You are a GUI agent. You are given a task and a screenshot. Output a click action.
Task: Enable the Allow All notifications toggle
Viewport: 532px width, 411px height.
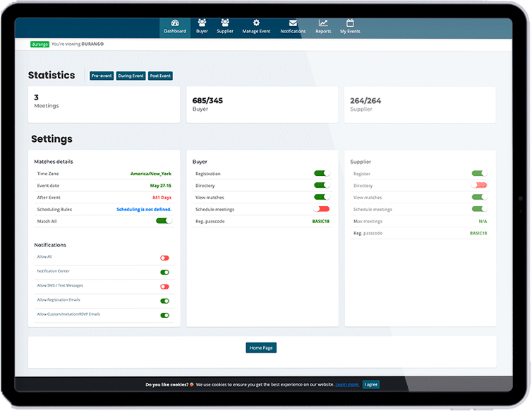pyautogui.click(x=164, y=258)
